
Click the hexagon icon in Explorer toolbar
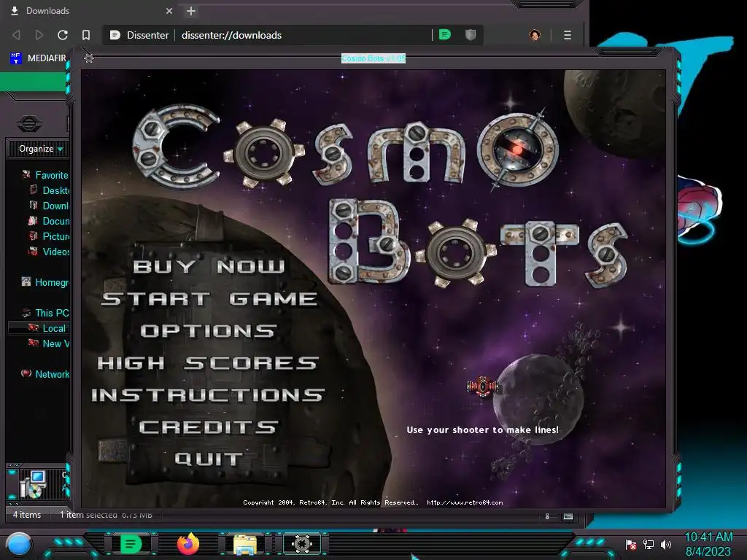[x=29, y=124]
